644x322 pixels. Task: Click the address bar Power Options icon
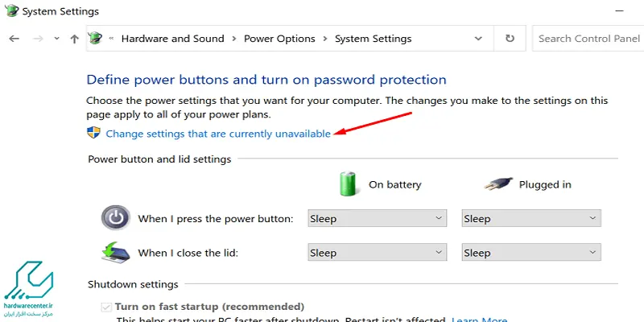[x=95, y=39]
